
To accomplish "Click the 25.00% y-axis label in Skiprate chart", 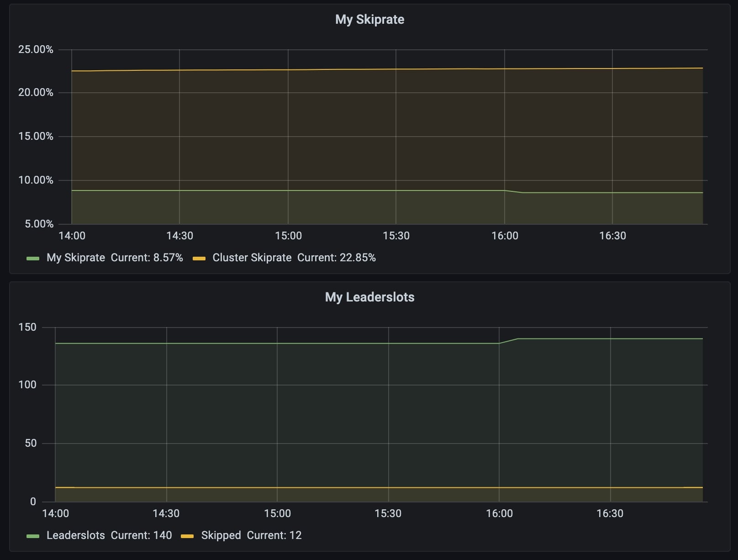I will [36, 49].
